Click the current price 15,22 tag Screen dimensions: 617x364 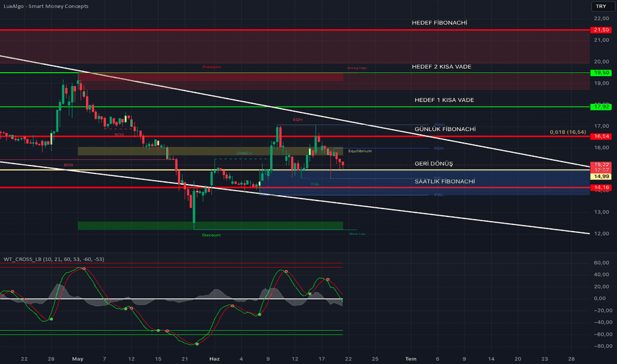(601, 165)
